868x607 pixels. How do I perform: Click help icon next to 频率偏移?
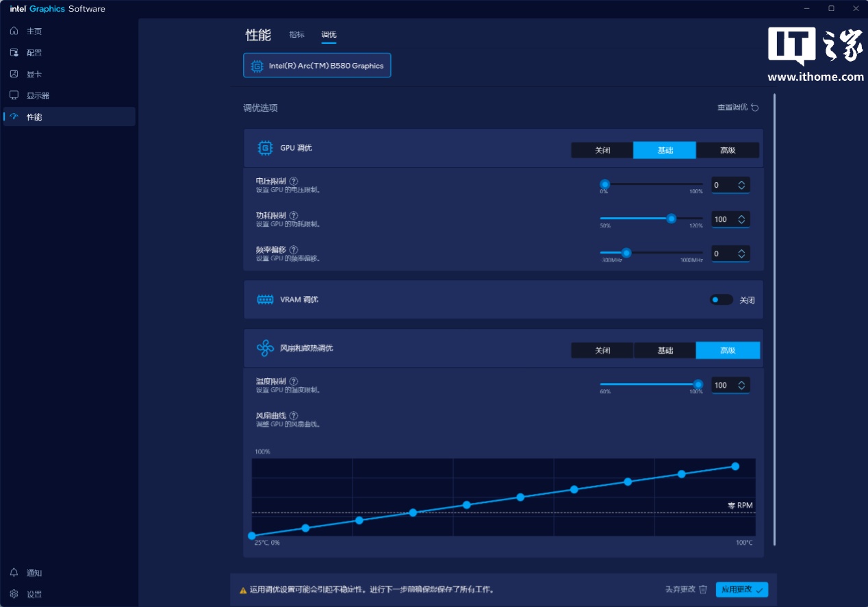[294, 250]
